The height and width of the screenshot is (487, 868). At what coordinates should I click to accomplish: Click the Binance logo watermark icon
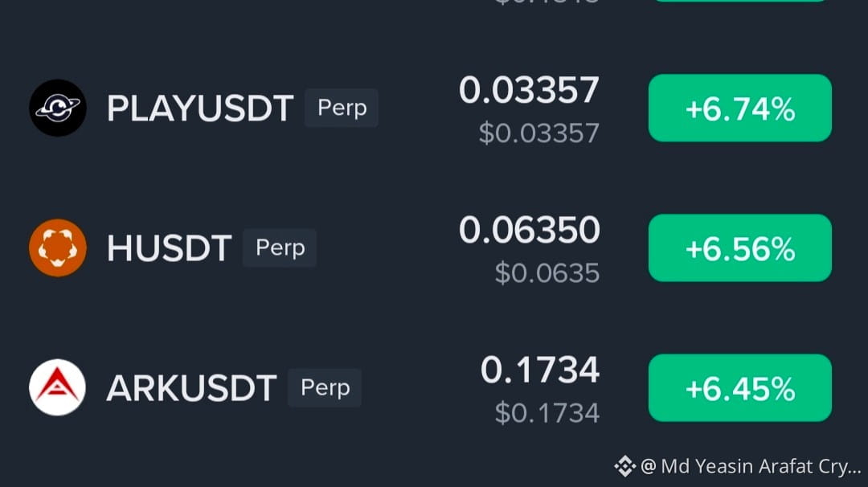625,466
